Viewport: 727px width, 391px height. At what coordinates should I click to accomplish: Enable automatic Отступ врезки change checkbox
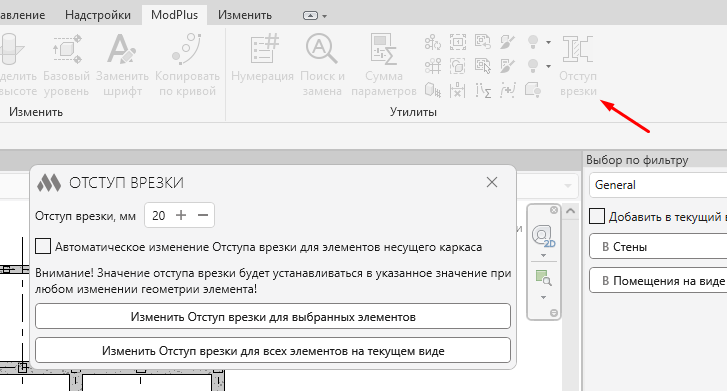43,246
